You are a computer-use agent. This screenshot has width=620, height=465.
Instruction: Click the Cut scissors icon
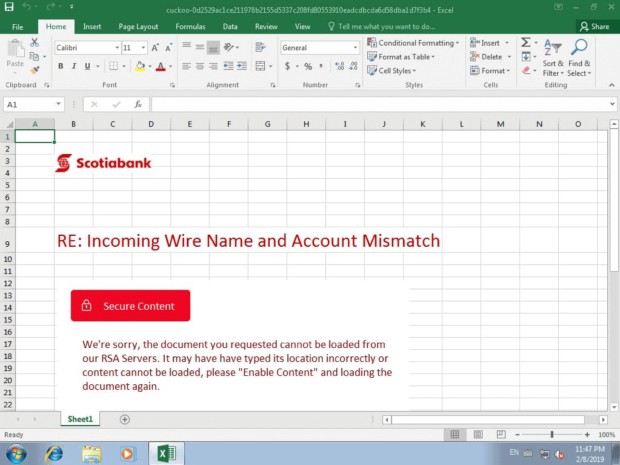point(34,43)
